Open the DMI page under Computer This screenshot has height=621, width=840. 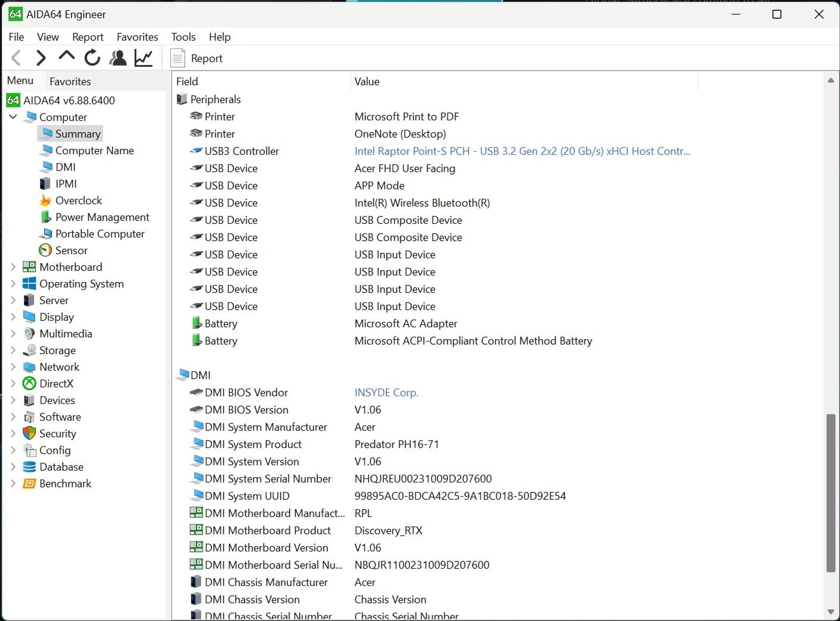[x=58, y=167]
